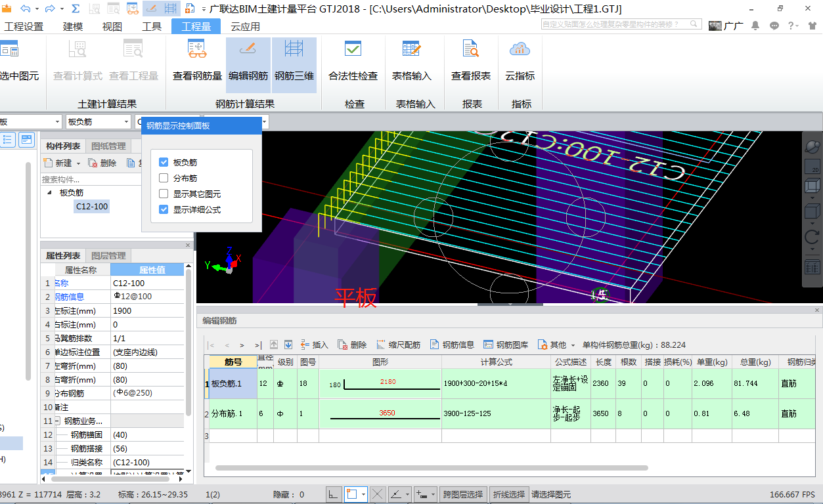
Task: Click the 折线选择 button
Action: (x=509, y=494)
